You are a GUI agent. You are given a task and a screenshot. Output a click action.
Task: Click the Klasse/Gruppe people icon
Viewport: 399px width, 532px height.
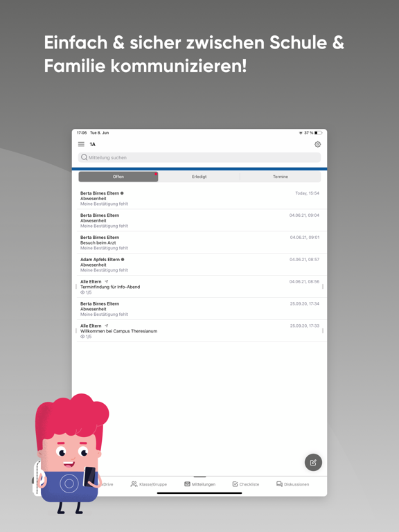click(134, 484)
